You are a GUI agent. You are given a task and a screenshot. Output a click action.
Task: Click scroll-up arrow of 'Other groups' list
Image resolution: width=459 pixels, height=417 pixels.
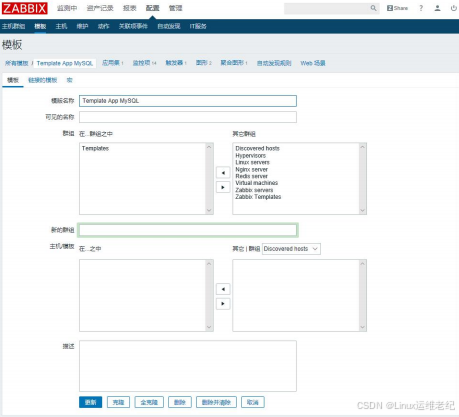pyautogui.click(x=363, y=147)
